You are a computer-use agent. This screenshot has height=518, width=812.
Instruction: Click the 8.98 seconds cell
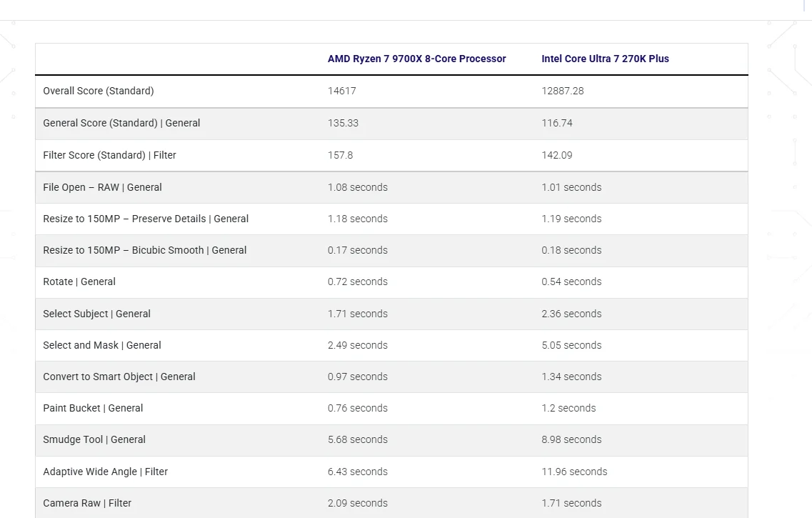[571, 440]
